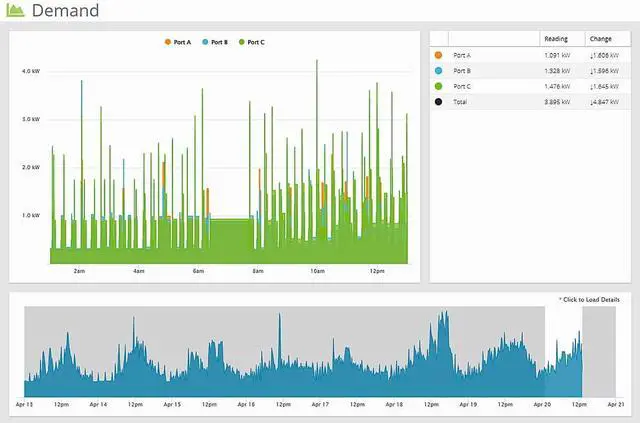Click the Demand chart icon in header

click(x=17, y=11)
